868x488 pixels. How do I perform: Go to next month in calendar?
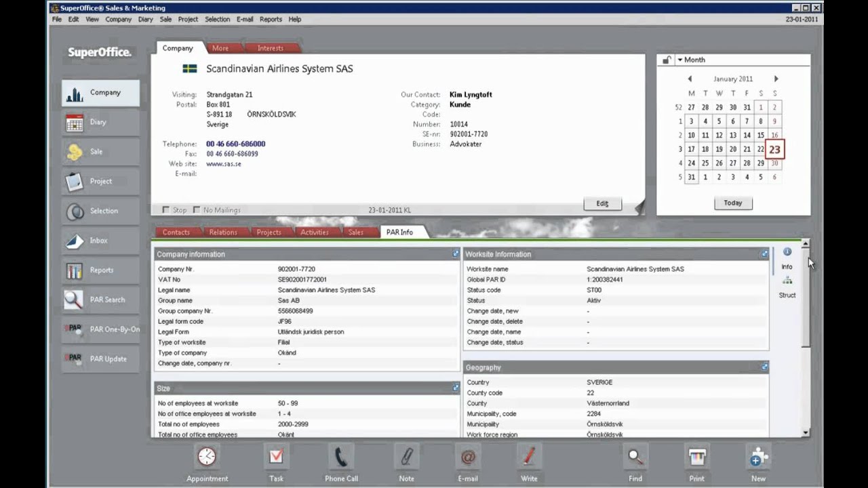[776, 79]
